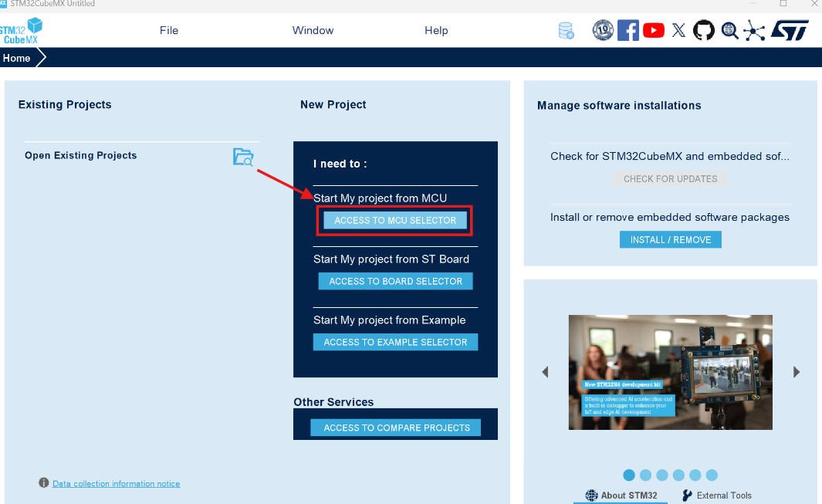Image resolution: width=822 pixels, height=504 pixels.
Task: Select the second carousel dot
Action: click(646, 475)
